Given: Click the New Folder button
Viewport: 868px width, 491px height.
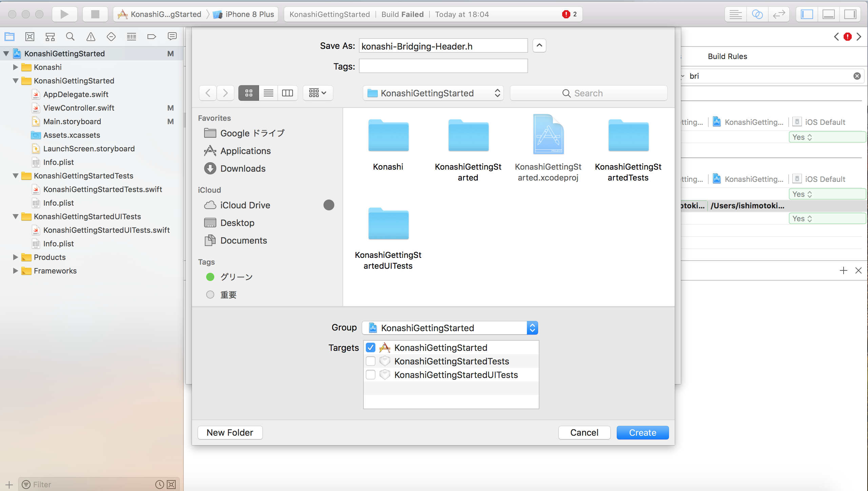Looking at the screenshot, I should coord(230,433).
